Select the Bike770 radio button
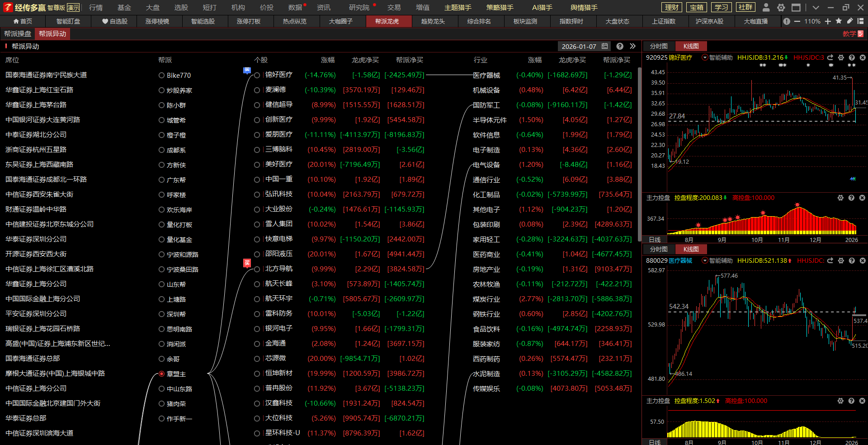The image size is (868, 445). 161,76
